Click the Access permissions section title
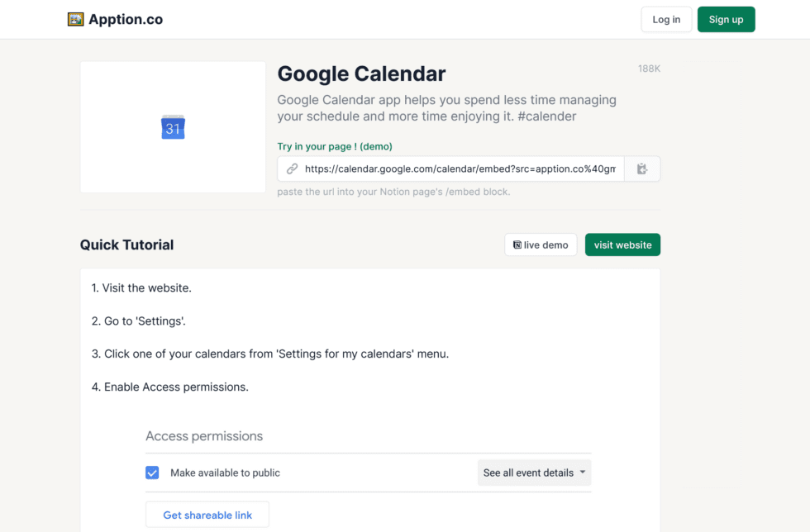The height and width of the screenshot is (532, 810). point(204,435)
